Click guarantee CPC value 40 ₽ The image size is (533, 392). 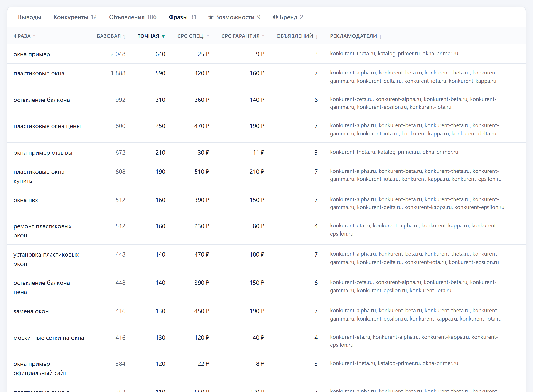pyautogui.click(x=259, y=338)
